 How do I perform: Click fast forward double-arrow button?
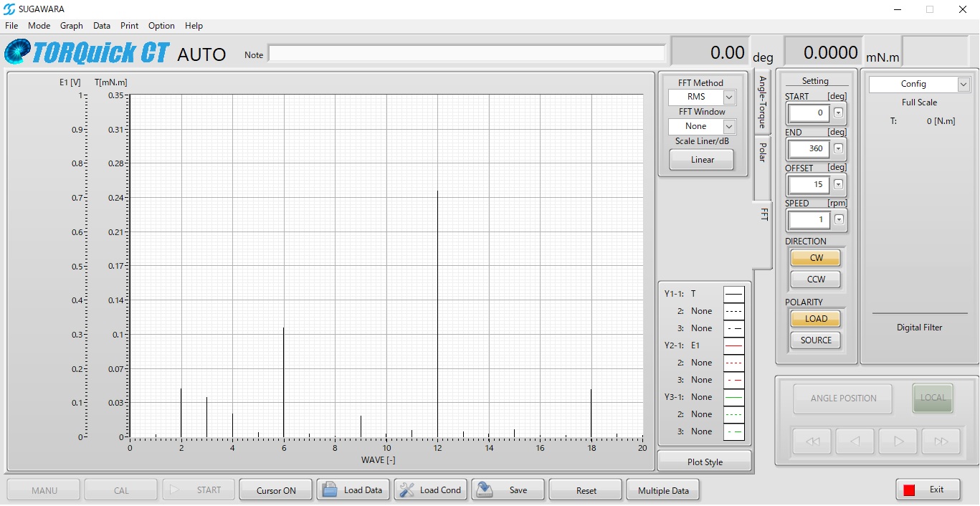(x=941, y=441)
